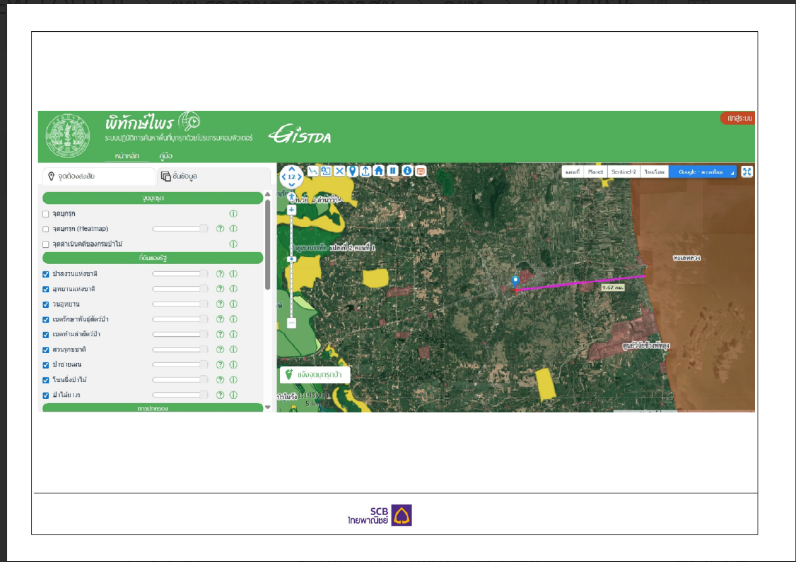The image size is (796, 562).
Task: Select the location pin marker tool
Action: (352, 171)
